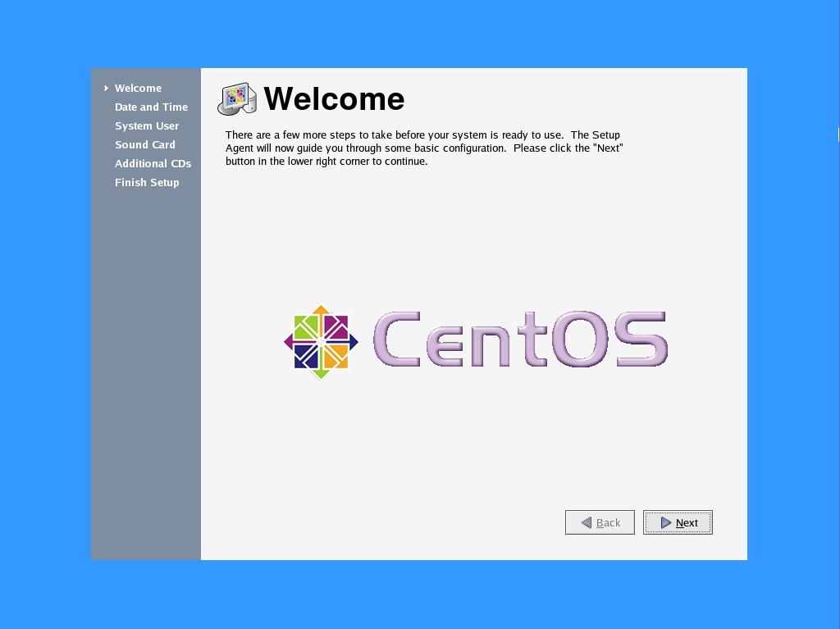Click the paragraph starting "There are a few"
840x629 pixels.
point(424,148)
